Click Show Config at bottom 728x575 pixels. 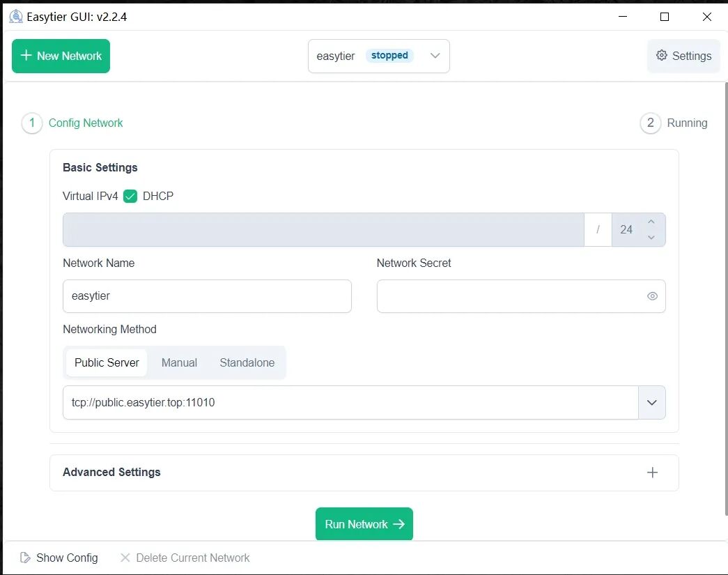coord(59,558)
